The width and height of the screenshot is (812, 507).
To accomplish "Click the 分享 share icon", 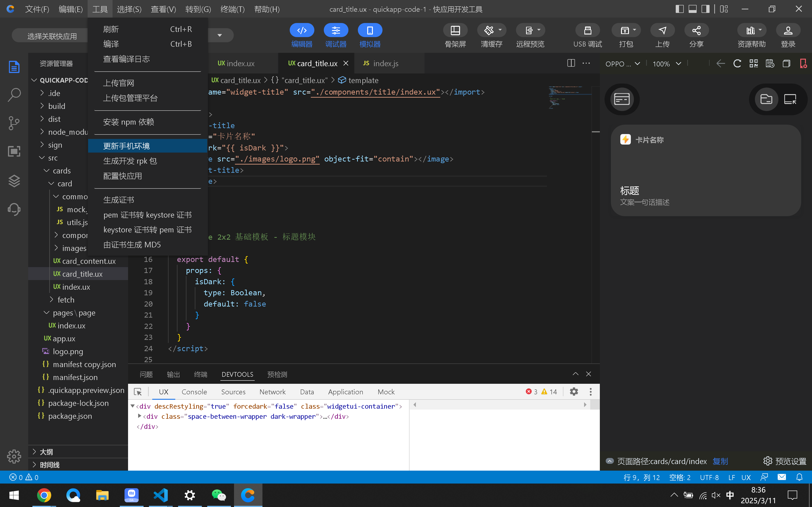I will point(696,31).
